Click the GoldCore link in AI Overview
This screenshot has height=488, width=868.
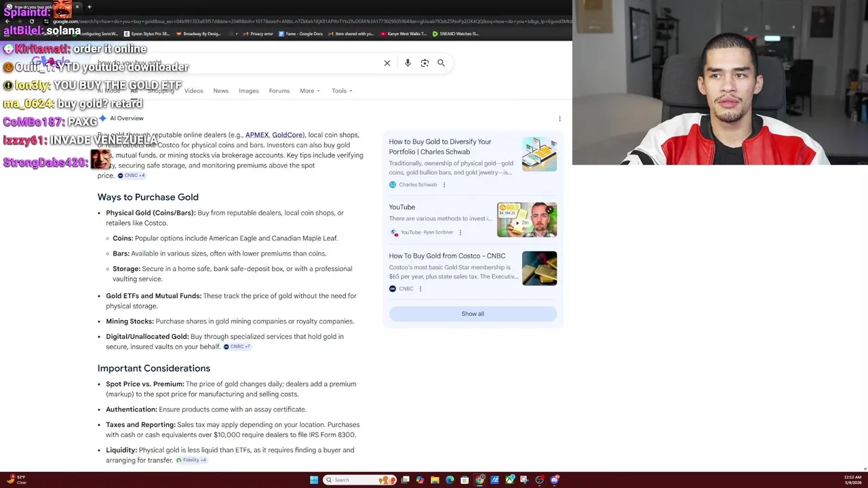(288, 135)
